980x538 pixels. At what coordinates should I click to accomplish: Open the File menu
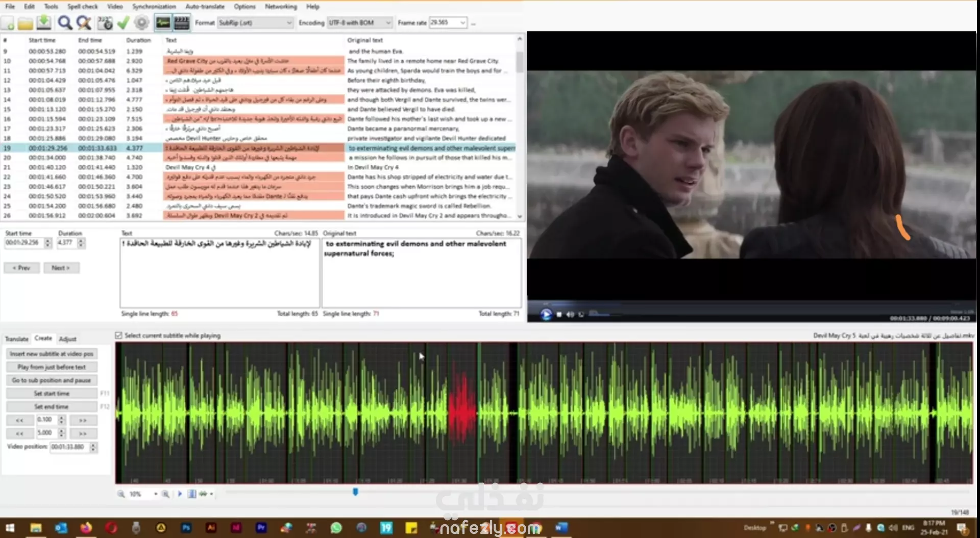(10, 7)
